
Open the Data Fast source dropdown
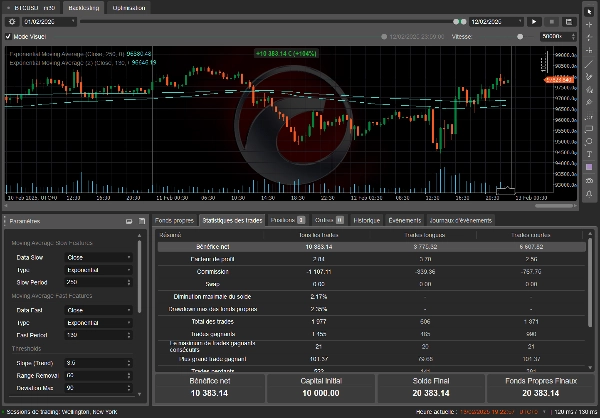pos(99,311)
